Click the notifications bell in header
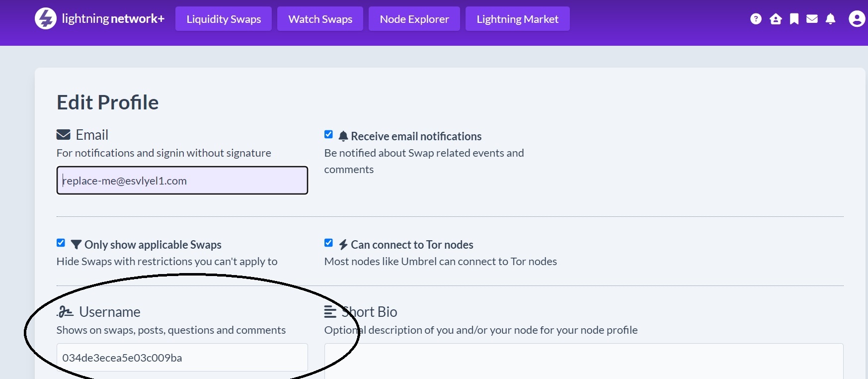 click(830, 19)
